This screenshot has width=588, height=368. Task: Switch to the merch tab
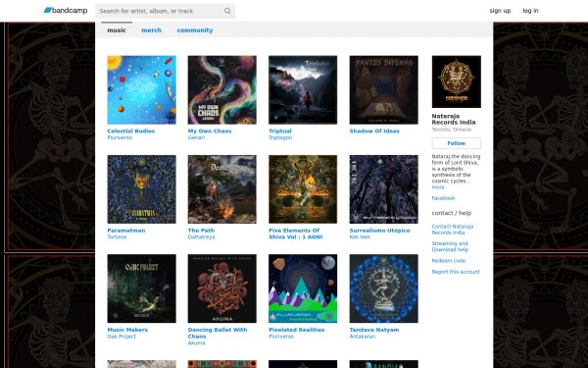pyautogui.click(x=152, y=30)
